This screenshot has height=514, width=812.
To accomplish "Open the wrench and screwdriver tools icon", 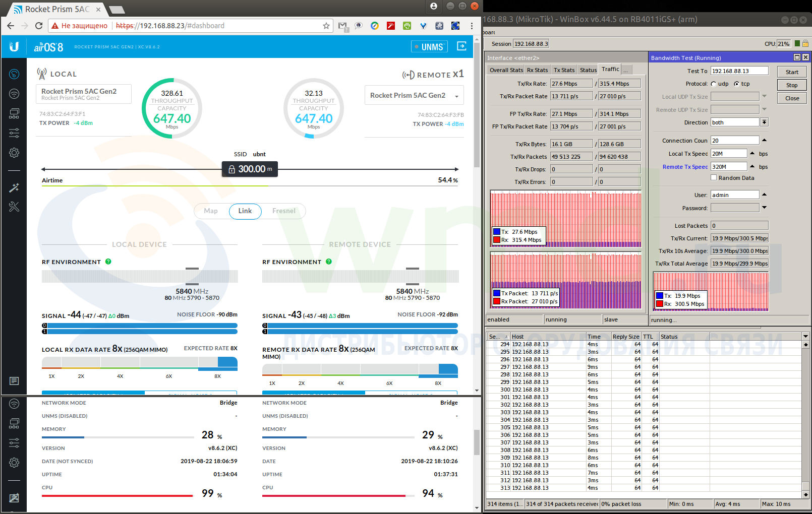I will [14, 207].
